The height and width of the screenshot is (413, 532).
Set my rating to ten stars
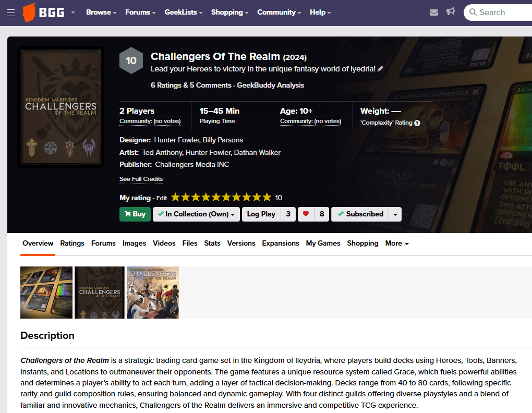coord(267,197)
